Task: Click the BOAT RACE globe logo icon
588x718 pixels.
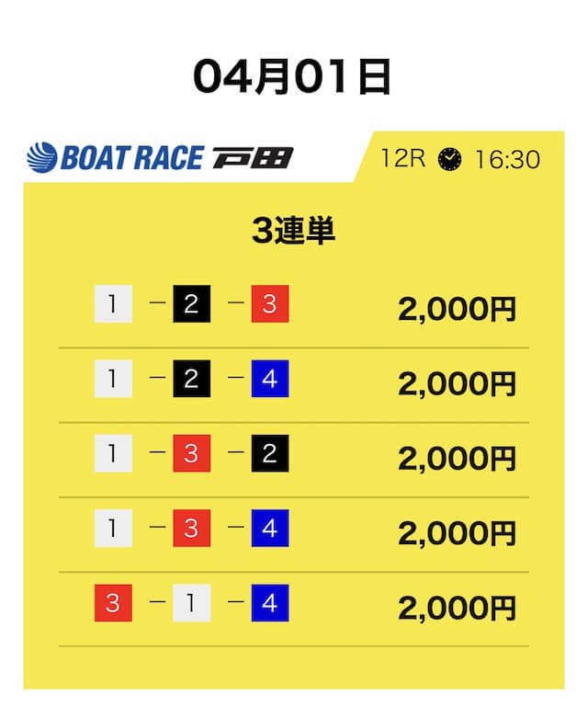Action: 42,157
